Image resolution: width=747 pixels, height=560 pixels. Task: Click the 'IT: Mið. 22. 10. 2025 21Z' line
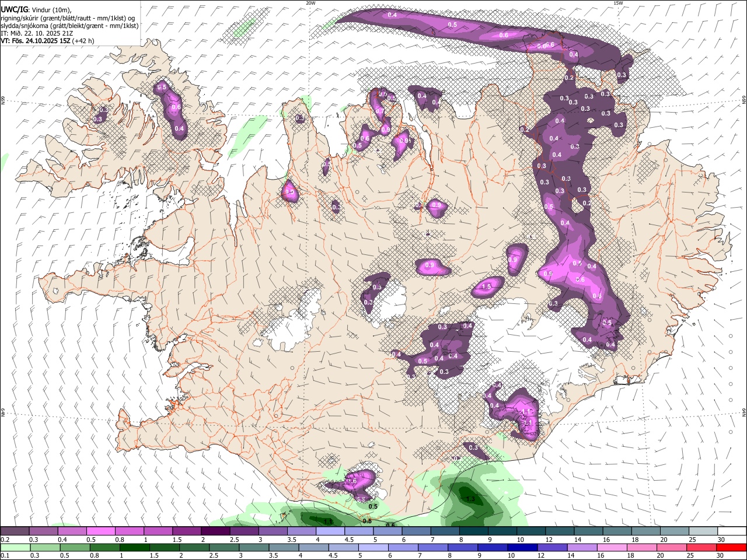(36, 33)
